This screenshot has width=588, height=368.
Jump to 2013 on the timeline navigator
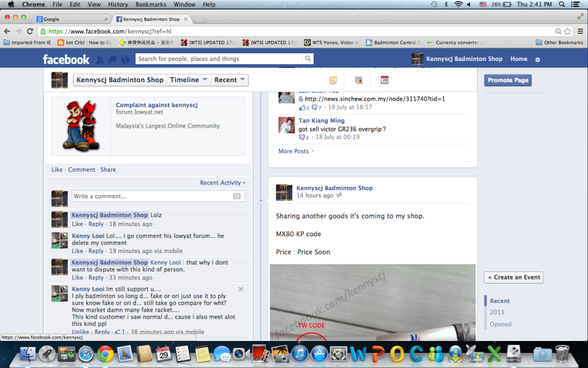497,312
